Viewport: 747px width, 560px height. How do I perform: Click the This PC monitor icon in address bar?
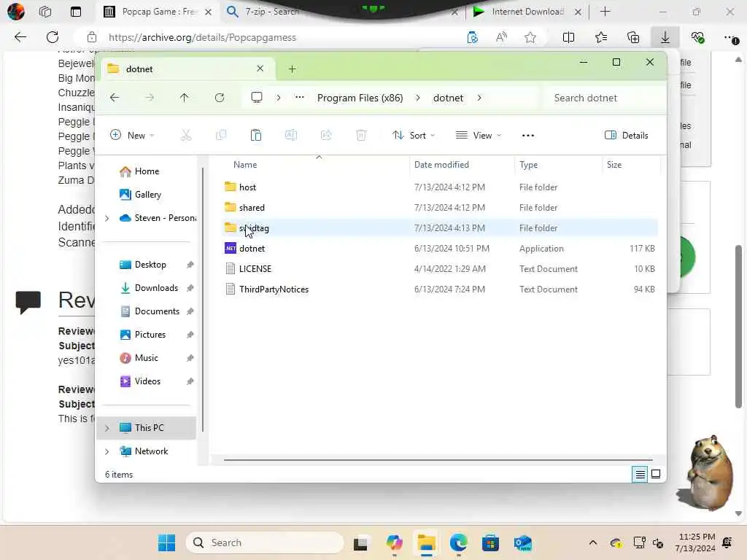click(257, 98)
